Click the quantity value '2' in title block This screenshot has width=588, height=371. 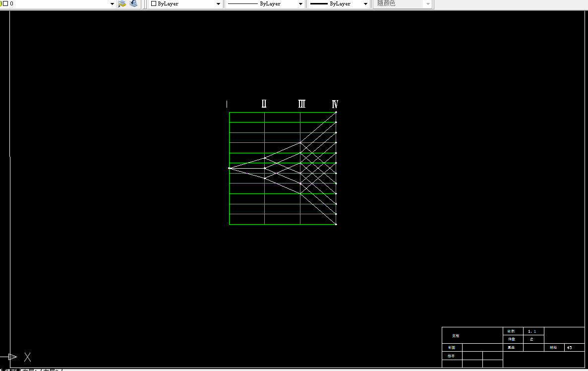pyautogui.click(x=532, y=339)
